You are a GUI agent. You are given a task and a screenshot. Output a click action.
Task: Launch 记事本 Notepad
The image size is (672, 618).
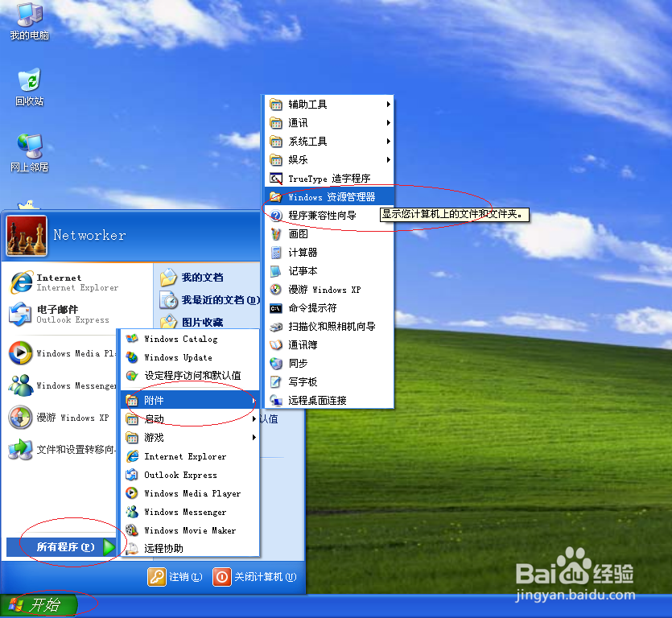coord(329,270)
